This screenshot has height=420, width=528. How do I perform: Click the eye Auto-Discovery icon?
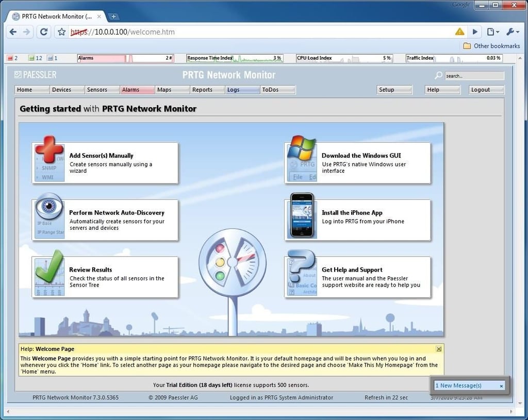(49, 206)
